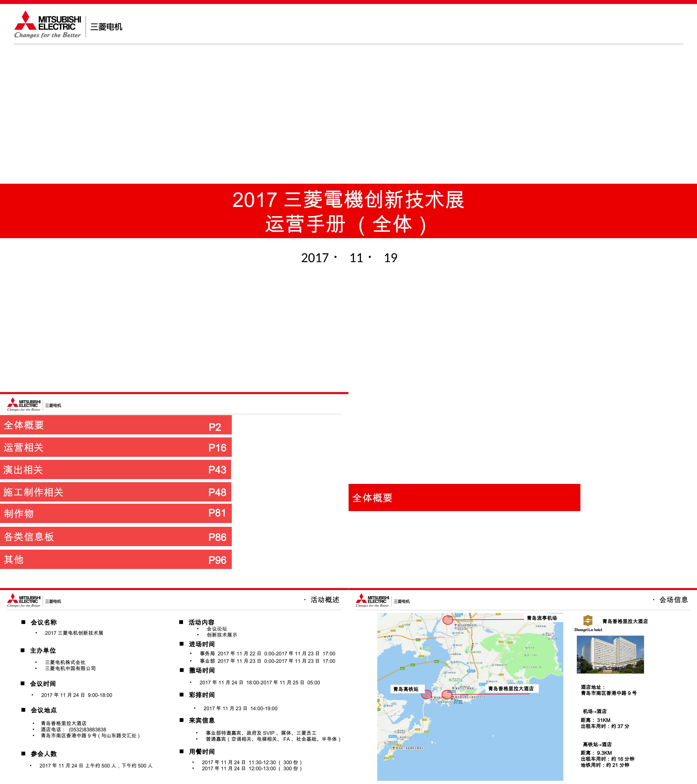Select the '会议名称' heading

pyautogui.click(x=44, y=622)
